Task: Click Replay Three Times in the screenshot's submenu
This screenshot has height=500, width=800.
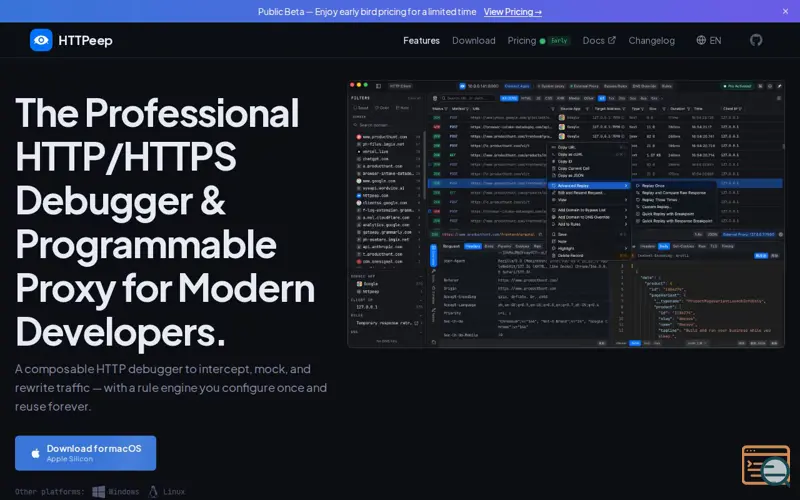Action: pos(659,200)
